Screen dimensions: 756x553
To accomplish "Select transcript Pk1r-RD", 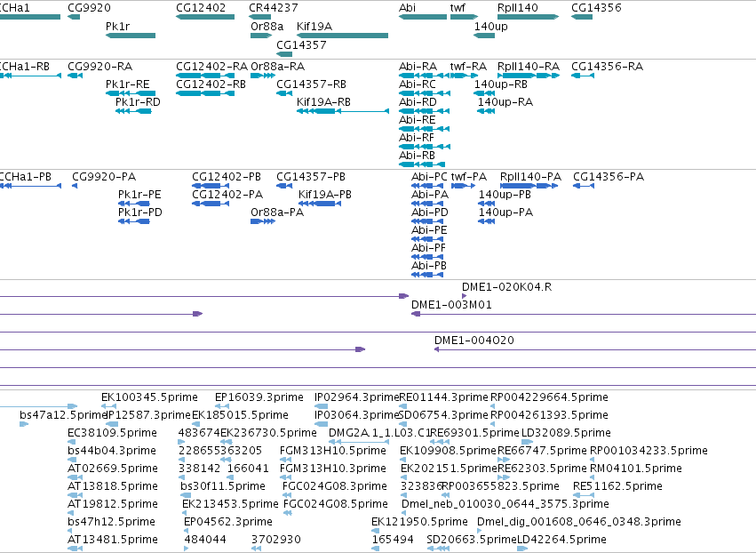I will [133, 111].
